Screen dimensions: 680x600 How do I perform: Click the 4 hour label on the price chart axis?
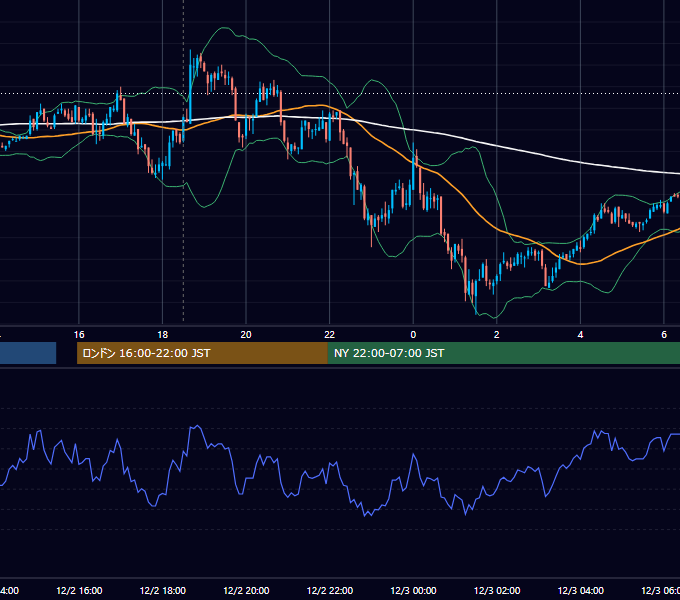[580, 335]
